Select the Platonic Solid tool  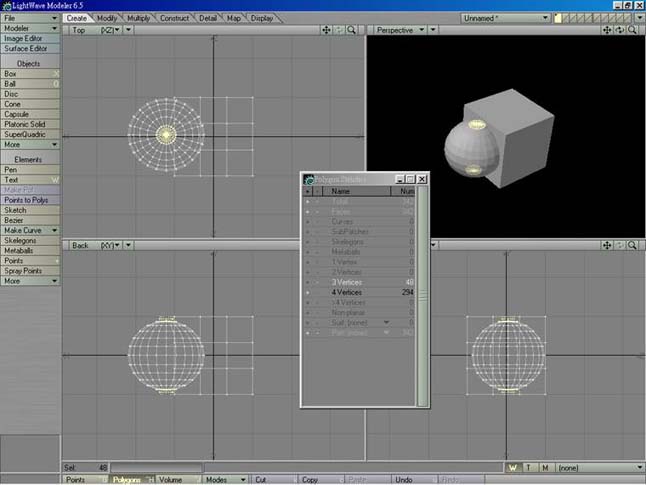point(30,124)
